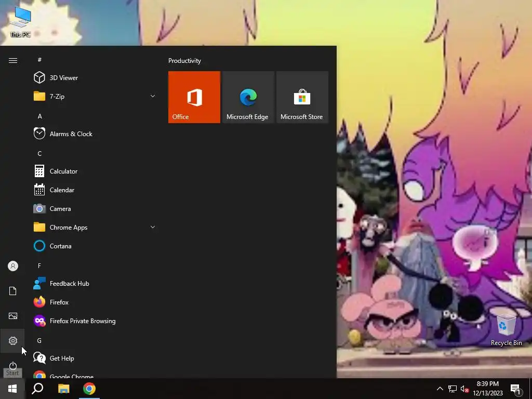Image resolution: width=532 pixels, height=399 pixels.
Task: Click the Productivity group title
Action: [x=184, y=61]
